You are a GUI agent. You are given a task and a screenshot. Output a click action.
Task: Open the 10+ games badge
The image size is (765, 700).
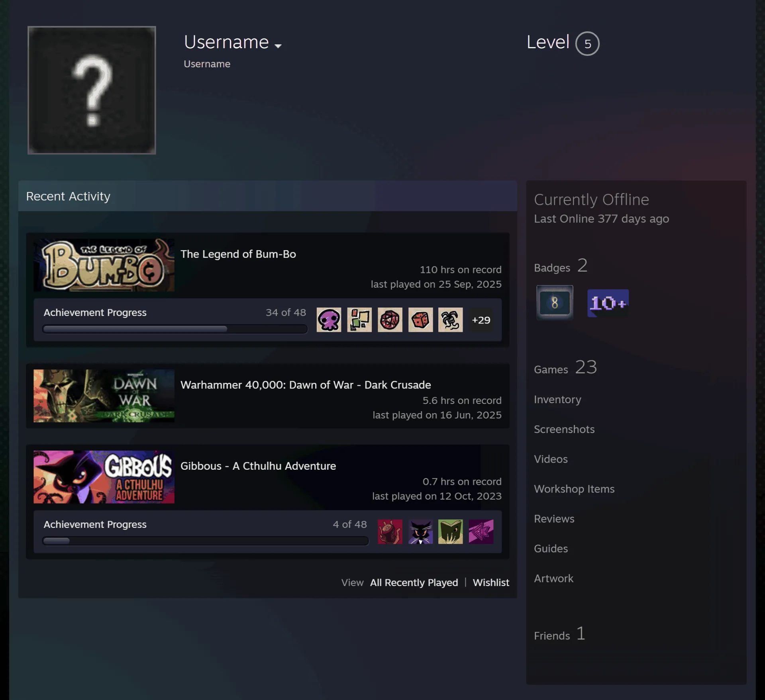608,303
